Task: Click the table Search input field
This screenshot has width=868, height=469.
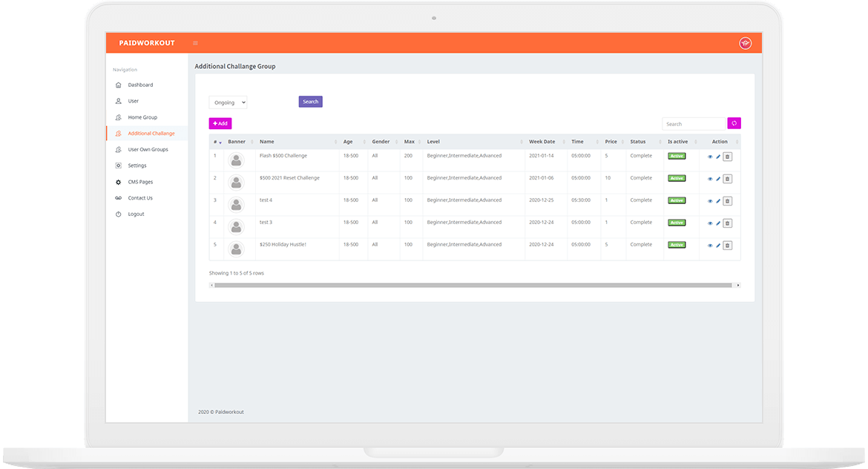Action: [694, 124]
